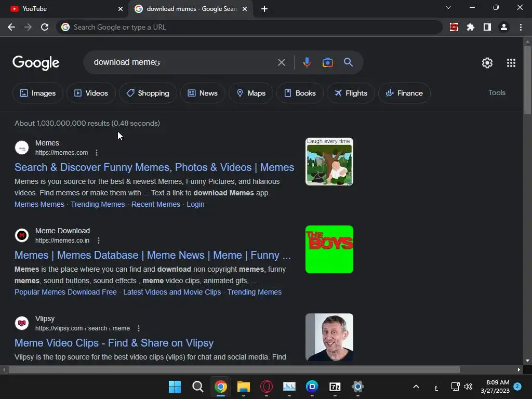
Task: Open the Memes Memes sitelink
Action: coord(39,204)
